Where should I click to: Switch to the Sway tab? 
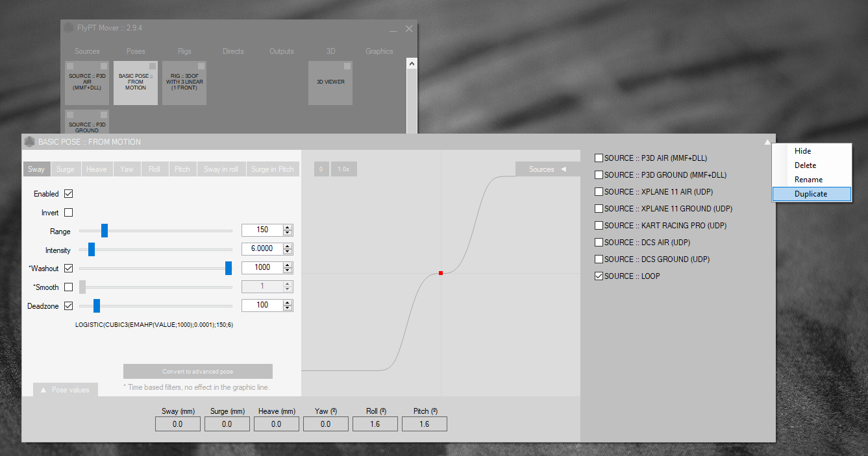point(37,169)
